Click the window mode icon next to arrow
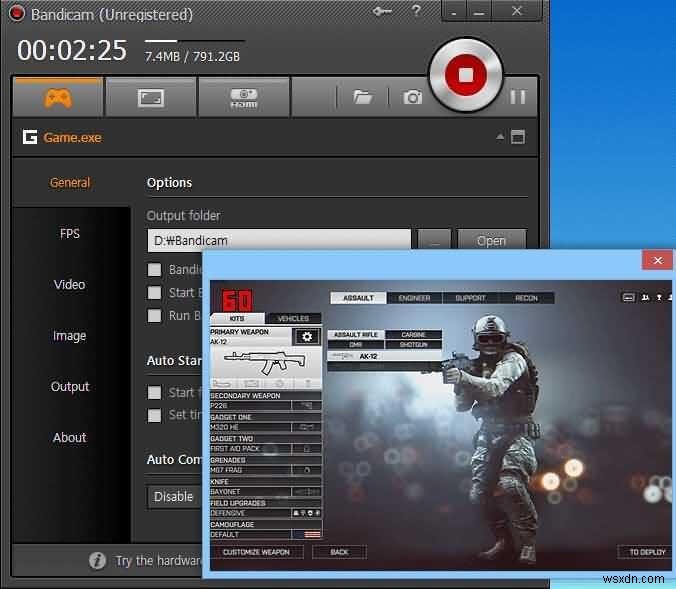Viewport: 676px width, 589px height. [518, 137]
